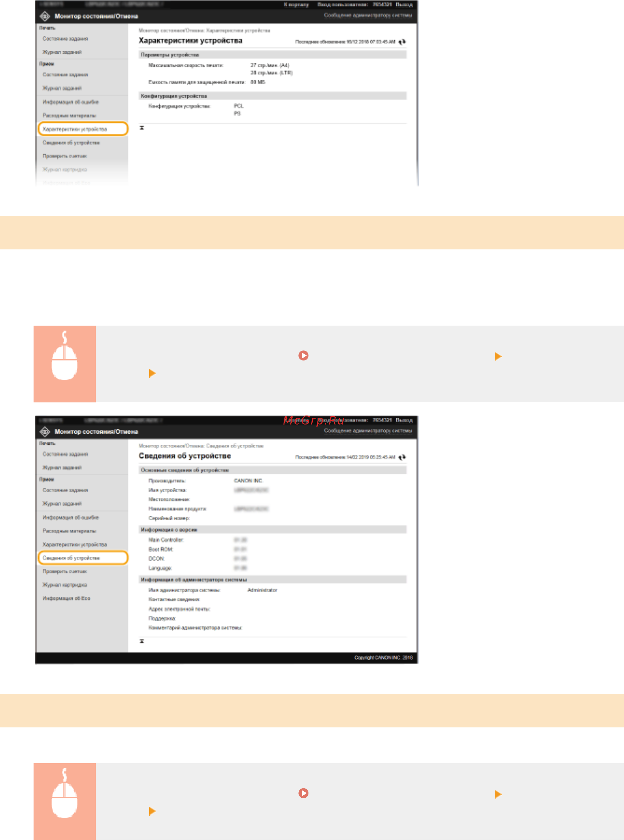Click the Сведения об устройстве page heading
The height and width of the screenshot is (840, 624).
tap(185, 456)
